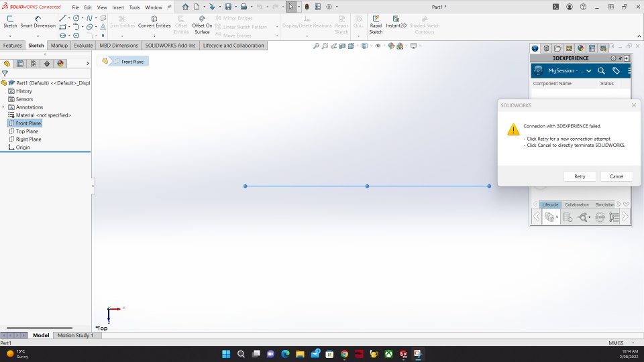Screen dimensions: 644x362
Task: Open the PropertyManager tab icon
Action: point(19,64)
